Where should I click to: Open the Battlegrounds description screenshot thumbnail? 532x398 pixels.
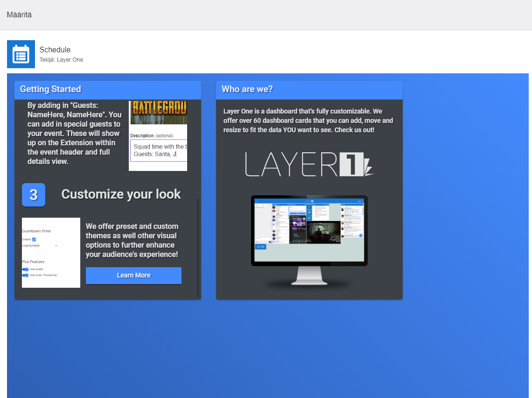pyautogui.click(x=158, y=135)
